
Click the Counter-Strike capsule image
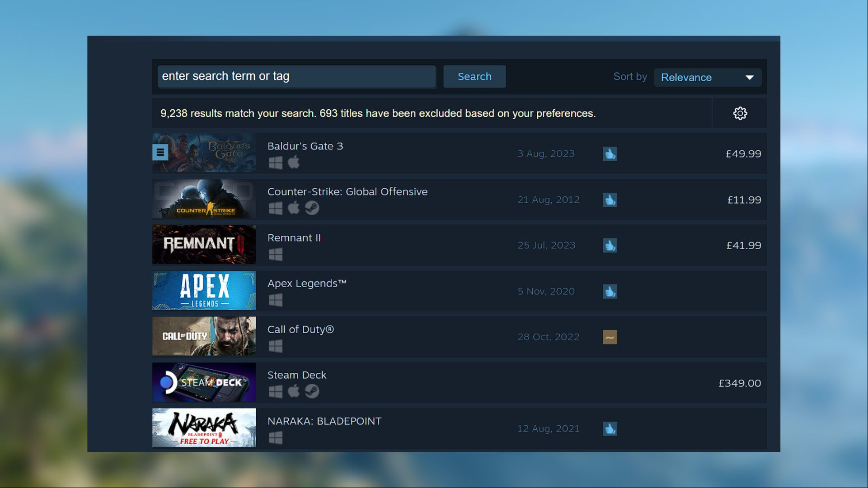(204, 199)
